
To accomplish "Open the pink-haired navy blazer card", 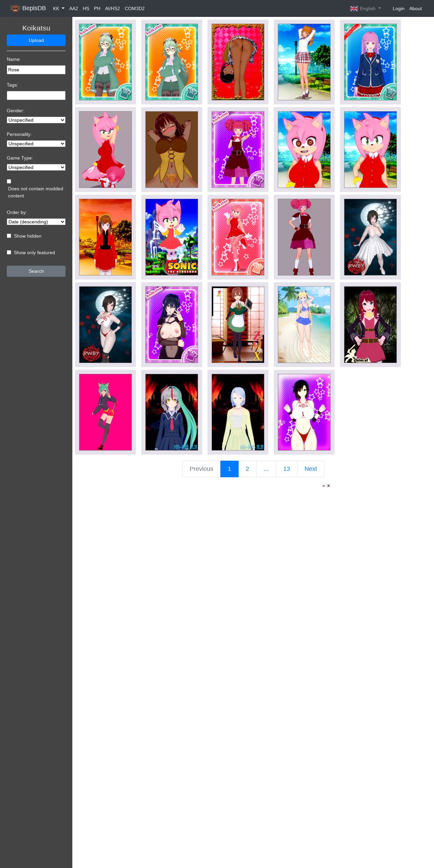I will tap(370, 62).
